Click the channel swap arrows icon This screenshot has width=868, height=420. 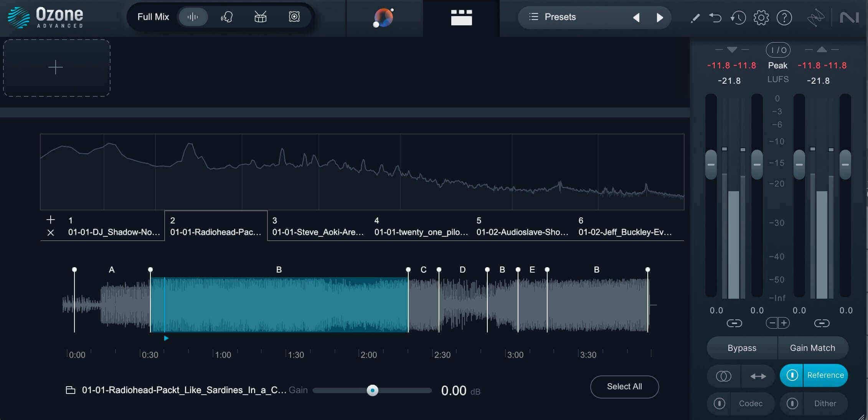758,376
